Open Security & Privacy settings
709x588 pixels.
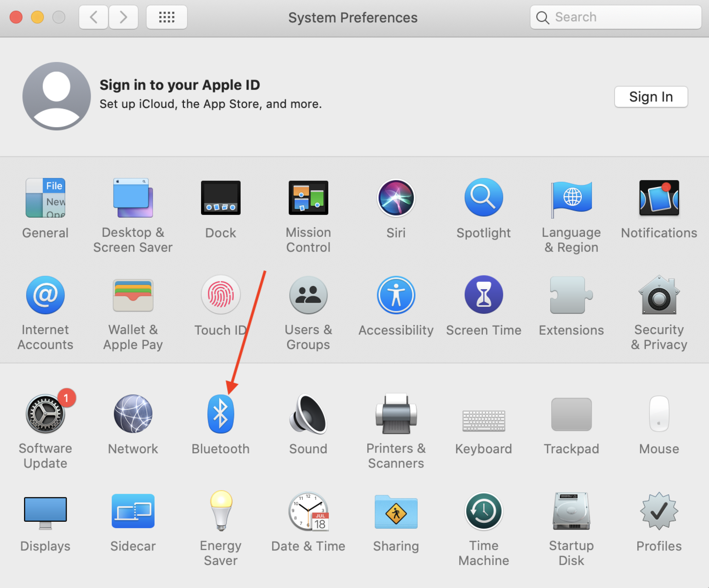658,295
